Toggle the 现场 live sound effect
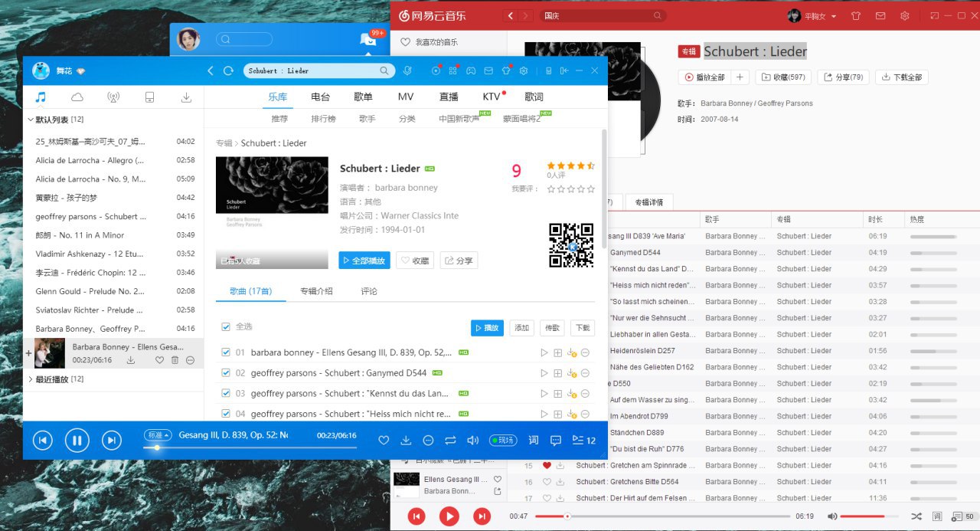 coord(503,441)
